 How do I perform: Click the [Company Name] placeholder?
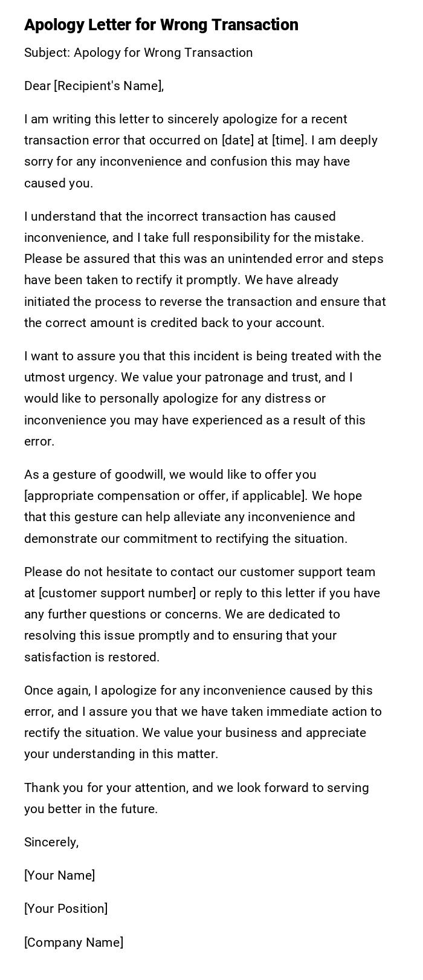74,943
